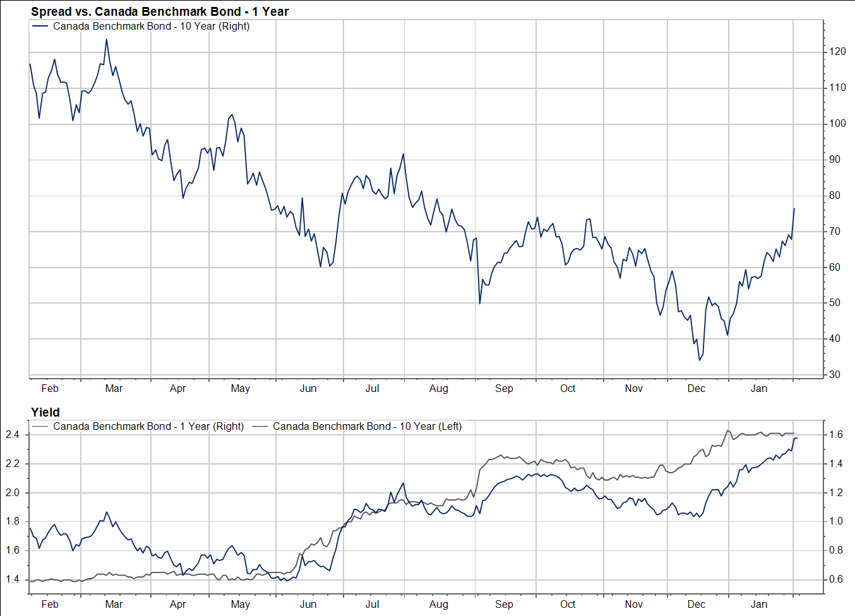Image resolution: width=855 pixels, height=616 pixels.
Task: Click the 70 tick label on the spread chart axis
Action: pyautogui.click(x=835, y=231)
